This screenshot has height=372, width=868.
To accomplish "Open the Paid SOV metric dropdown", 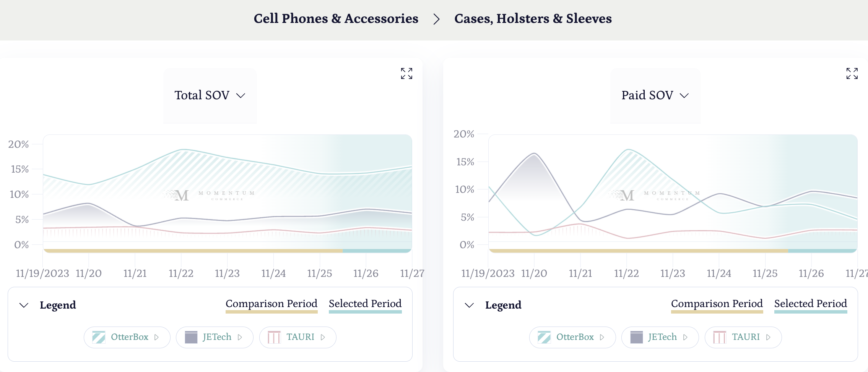I will [x=655, y=95].
